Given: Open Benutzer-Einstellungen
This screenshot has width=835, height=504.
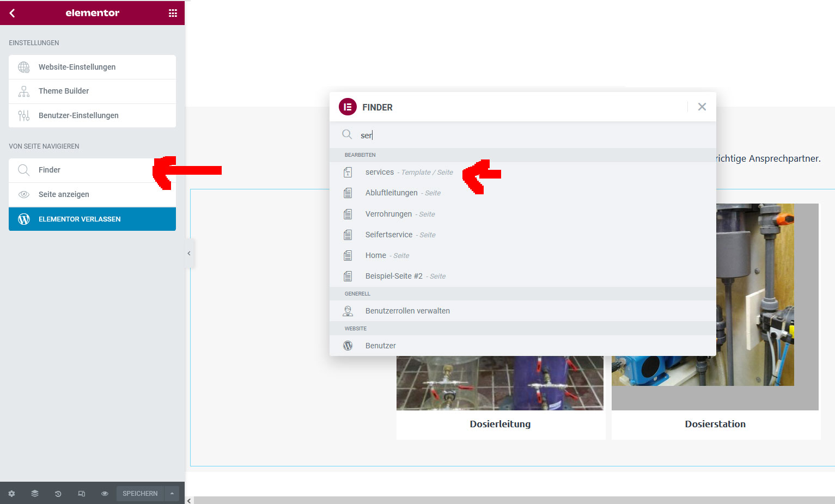Looking at the screenshot, I should [92, 115].
